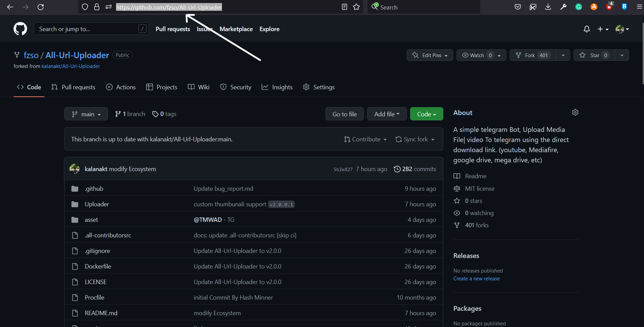Image resolution: width=644 pixels, height=327 pixels.
Task: Switch to the Actions tab
Action: (x=121, y=87)
